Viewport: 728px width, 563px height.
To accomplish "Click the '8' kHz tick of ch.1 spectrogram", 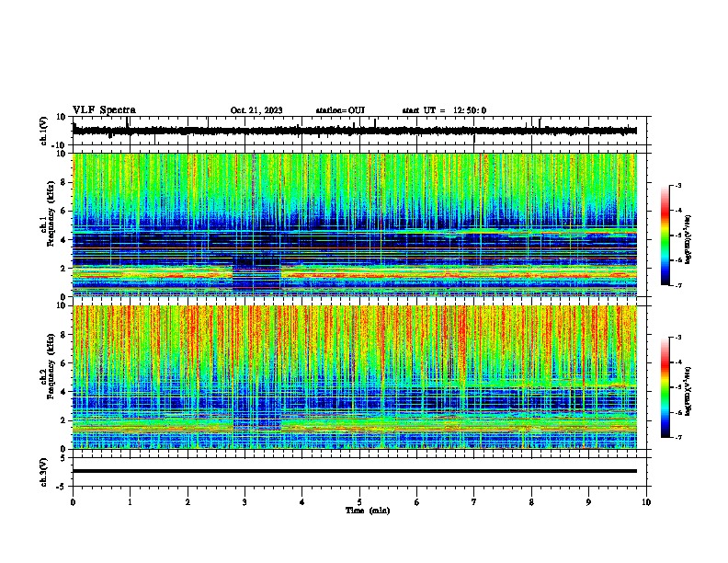I will tap(63, 182).
